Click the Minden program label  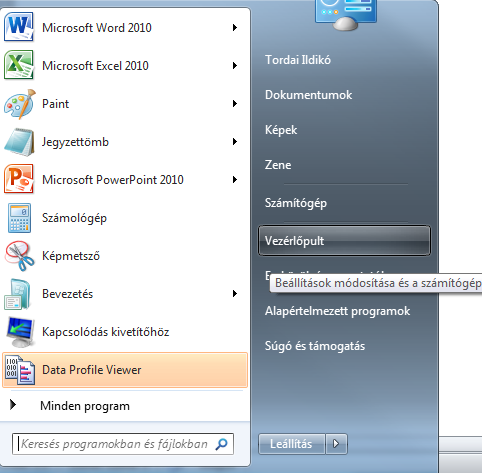tap(85, 406)
